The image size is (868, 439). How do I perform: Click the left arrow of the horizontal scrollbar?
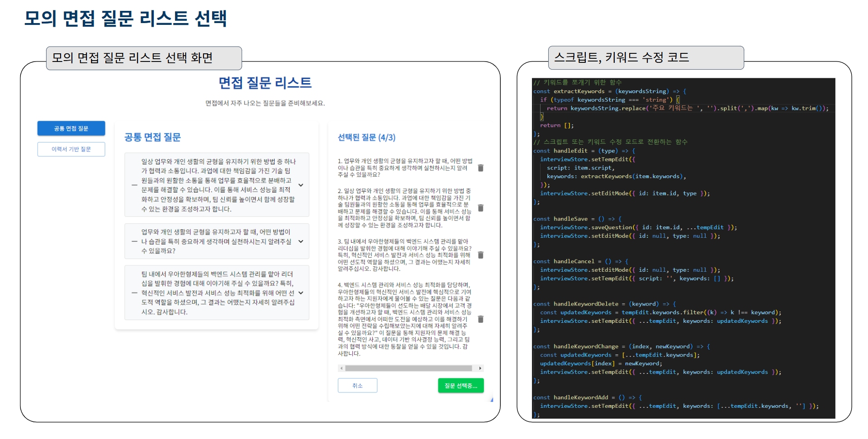(342, 368)
